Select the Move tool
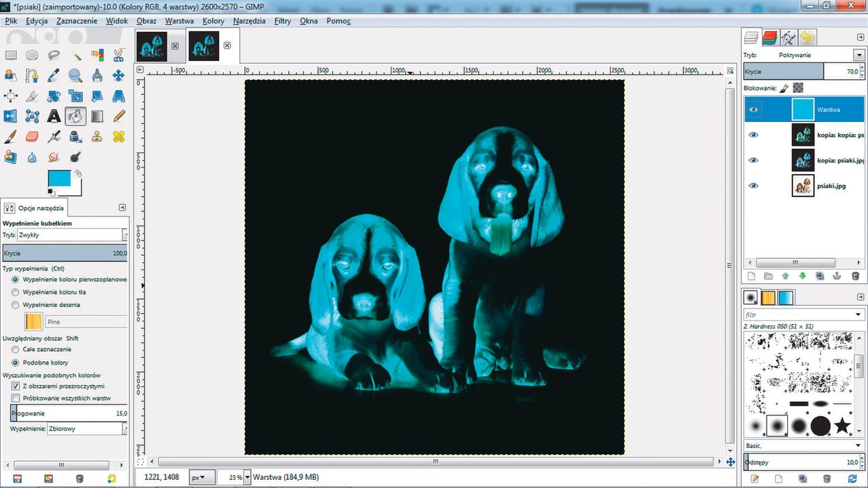This screenshot has height=488, width=868. 119,76
